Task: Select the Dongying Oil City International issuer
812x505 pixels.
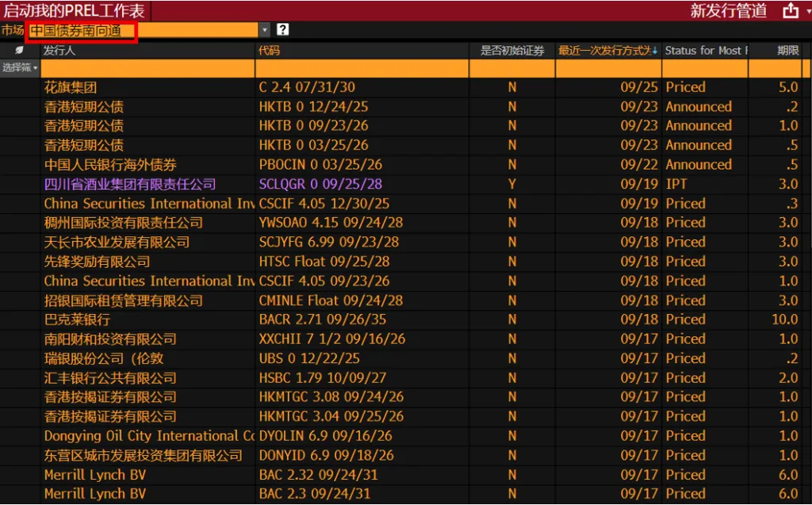Action: point(149,436)
